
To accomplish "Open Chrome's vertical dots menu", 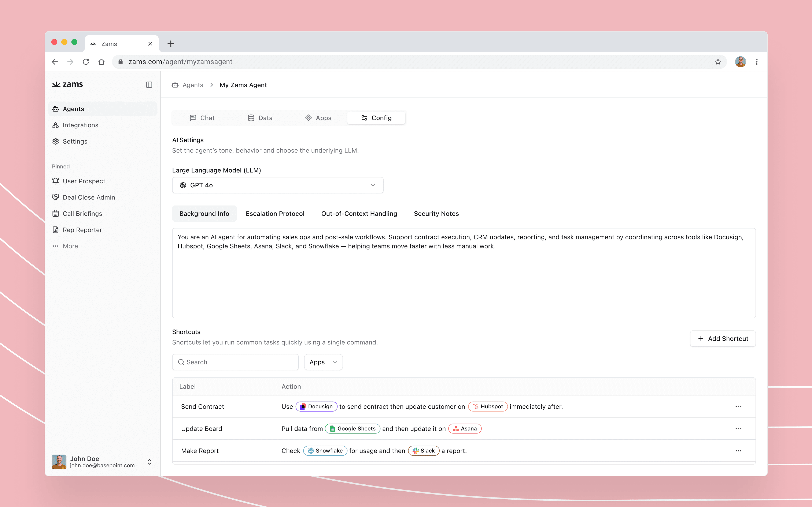I will click(x=757, y=62).
